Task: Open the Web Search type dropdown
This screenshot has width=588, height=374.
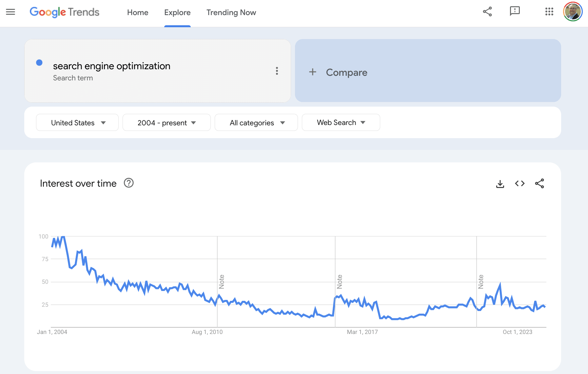Action: tap(341, 122)
